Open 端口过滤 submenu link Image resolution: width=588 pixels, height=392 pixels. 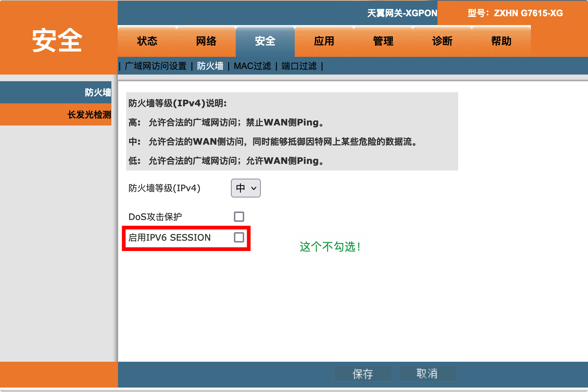point(299,66)
